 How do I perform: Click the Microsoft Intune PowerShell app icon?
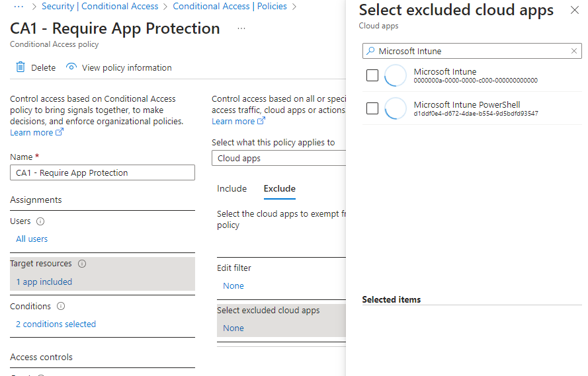[x=396, y=108]
